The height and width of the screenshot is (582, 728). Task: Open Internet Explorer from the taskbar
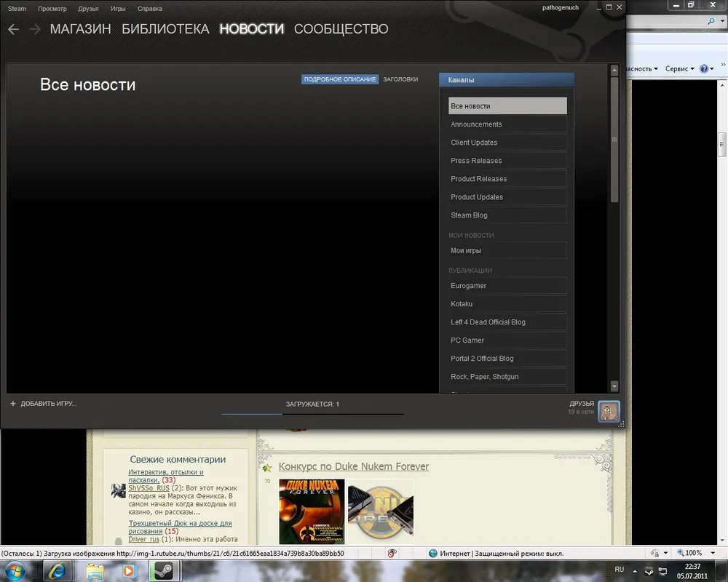pos(56,571)
